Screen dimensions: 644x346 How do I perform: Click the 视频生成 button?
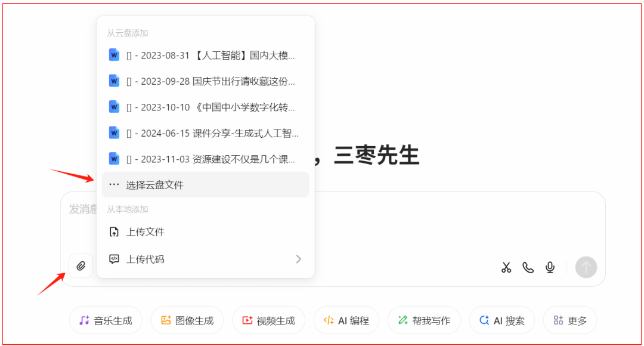pyautogui.click(x=268, y=320)
